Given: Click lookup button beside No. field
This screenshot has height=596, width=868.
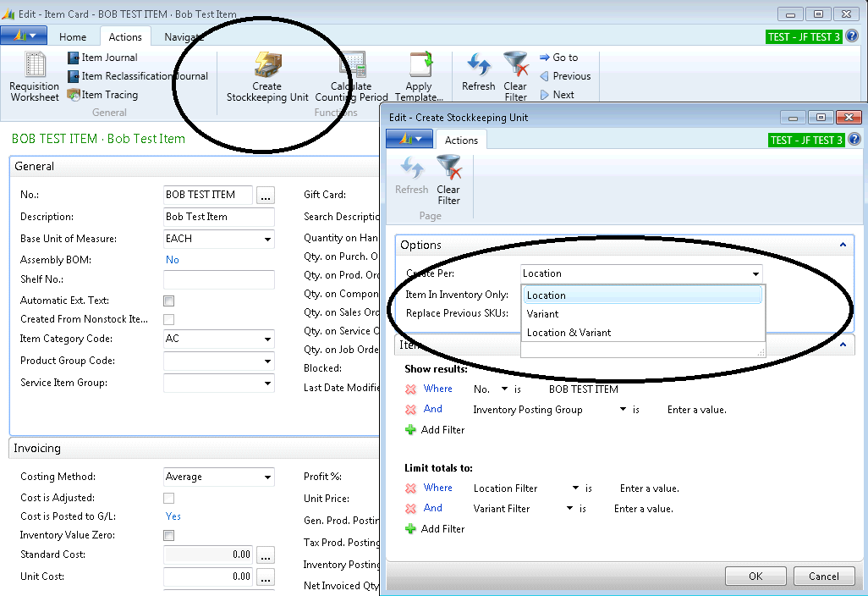Looking at the screenshot, I should [x=266, y=196].
